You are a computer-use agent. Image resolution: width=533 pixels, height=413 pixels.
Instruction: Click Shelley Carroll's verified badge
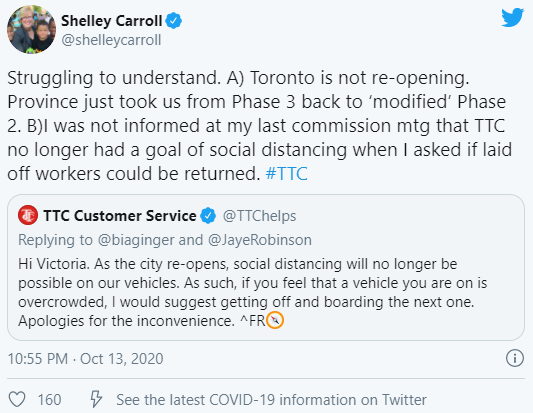coord(174,21)
